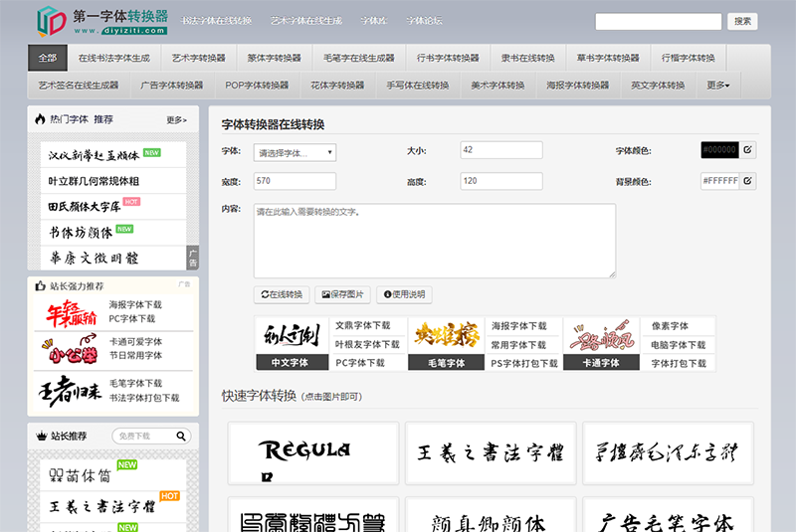The height and width of the screenshot is (532, 796).
Task: Select the 广告毛笔字体 quick font image
Action: [x=668, y=515]
